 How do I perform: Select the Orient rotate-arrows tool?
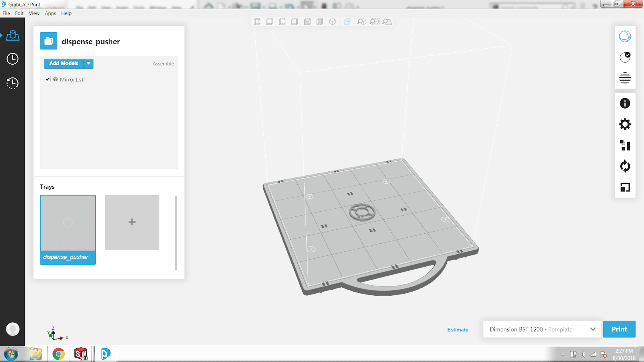(x=625, y=166)
